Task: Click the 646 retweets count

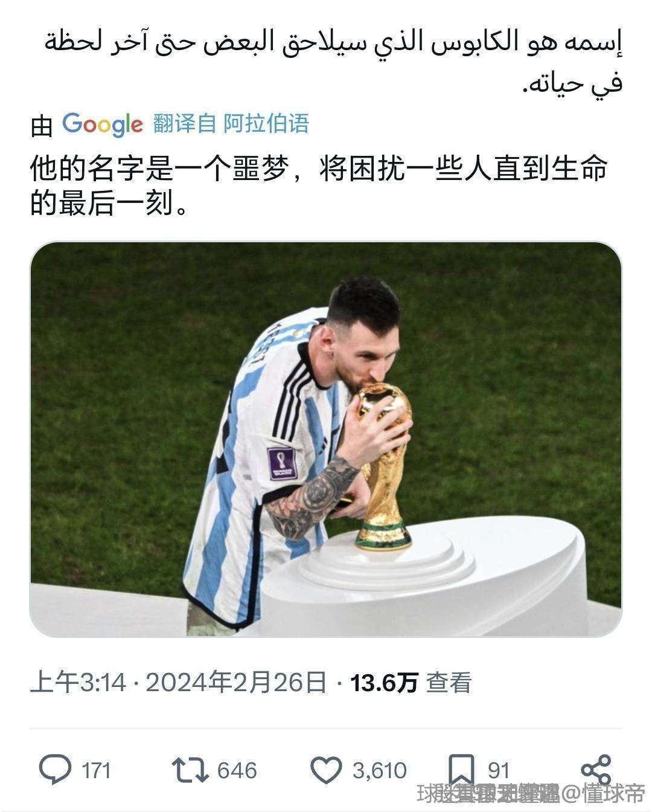Action: coord(237,771)
